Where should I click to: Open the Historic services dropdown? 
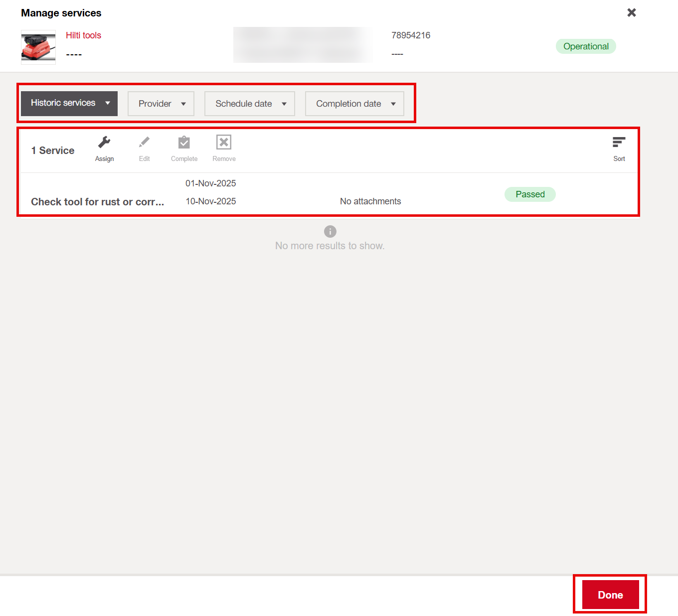(69, 103)
